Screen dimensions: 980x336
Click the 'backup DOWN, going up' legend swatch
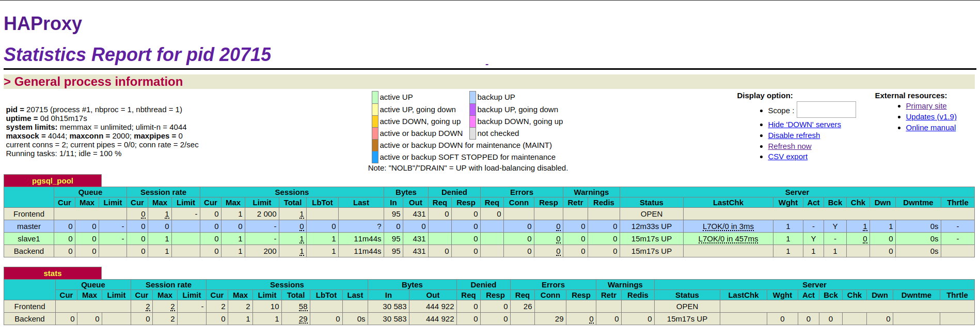tap(472, 121)
